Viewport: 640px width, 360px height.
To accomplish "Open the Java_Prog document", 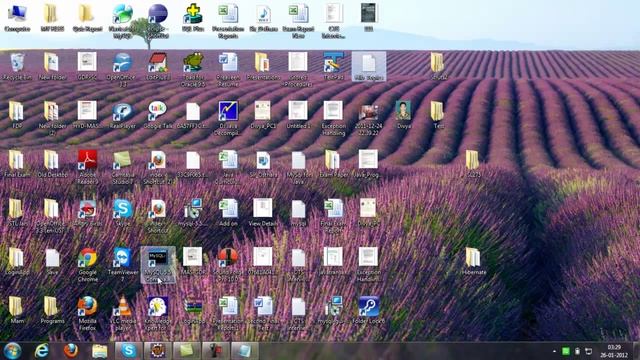I will point(369,164).
